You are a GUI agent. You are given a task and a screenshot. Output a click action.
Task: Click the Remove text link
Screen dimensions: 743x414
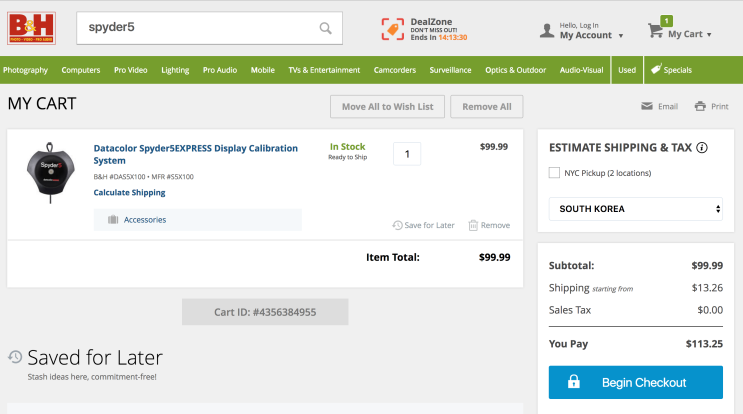(495, 225)
